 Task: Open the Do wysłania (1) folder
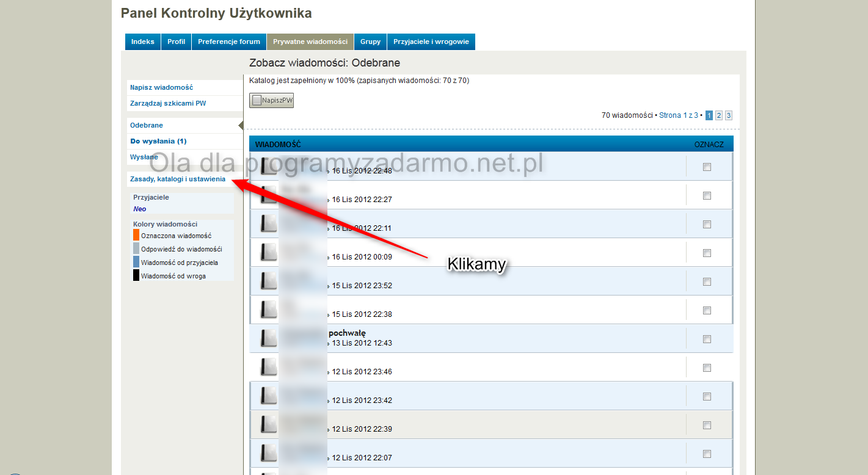(158, 141)
